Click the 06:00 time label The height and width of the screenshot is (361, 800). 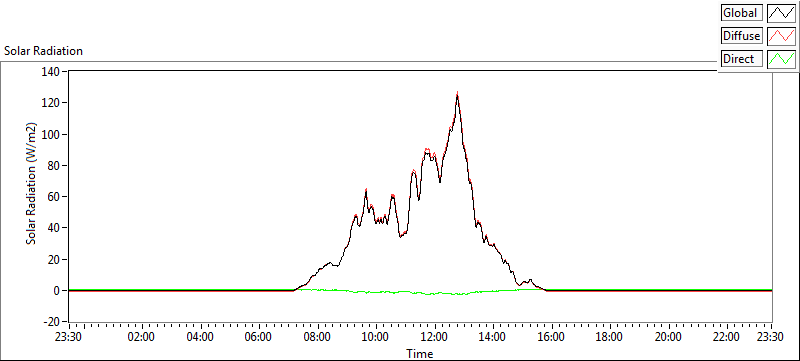tap(258, 337)
